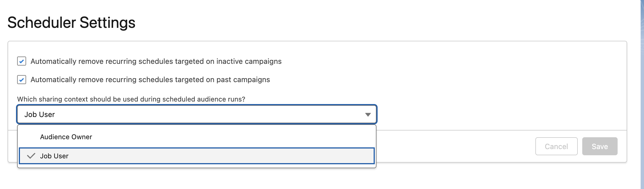Viewport: 644px width, 189px height.
Task: Click the blue tick for past campaigns
Action: click(x=22, y=80)
